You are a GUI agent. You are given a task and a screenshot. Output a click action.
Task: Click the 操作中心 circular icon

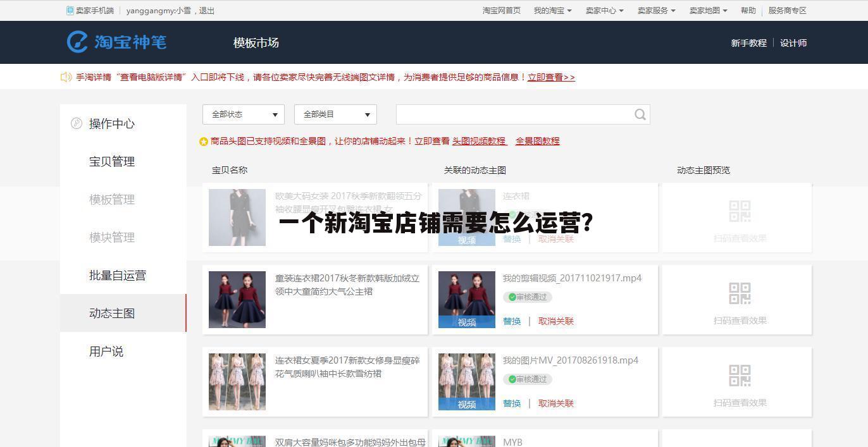tap(77, 123)
